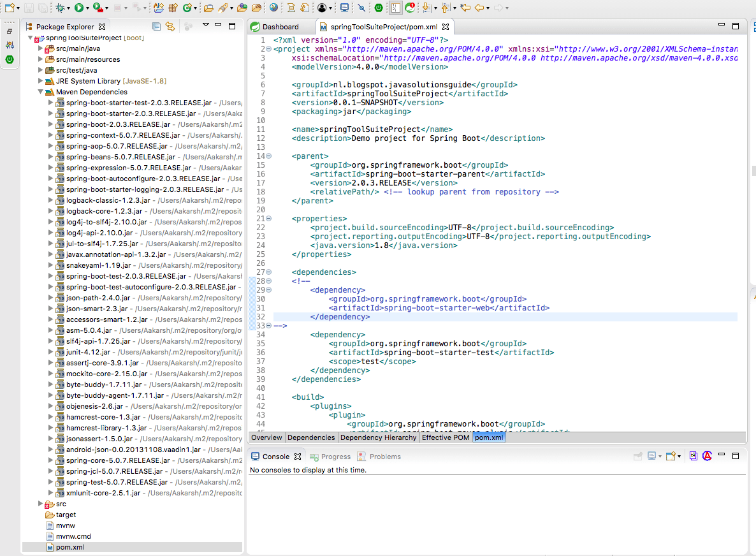Screen dimensions: 756x556
Task: Click line 37 scope test text
Action: [372, 362]
